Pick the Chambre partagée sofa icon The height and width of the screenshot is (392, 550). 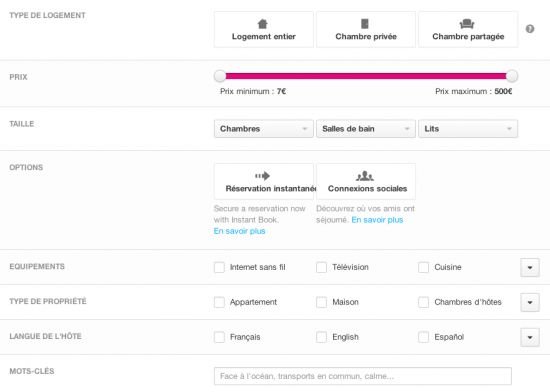pos(467,24)
